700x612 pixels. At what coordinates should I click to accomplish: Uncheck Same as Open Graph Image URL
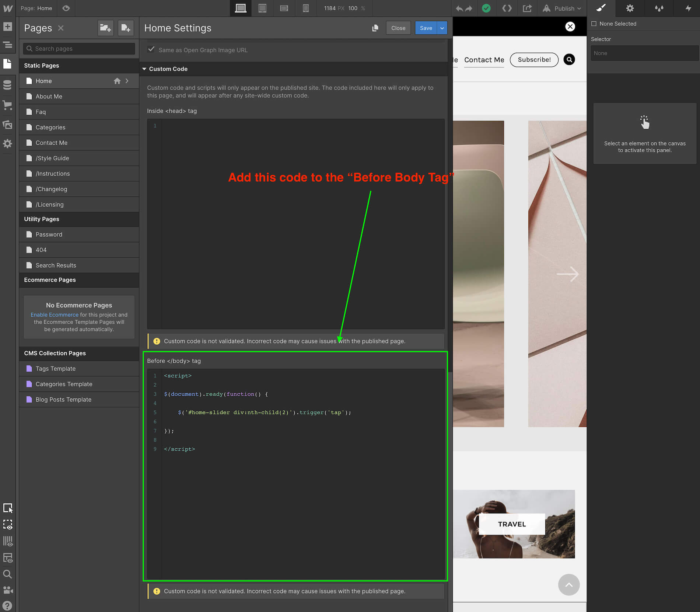tap(151, 49)
